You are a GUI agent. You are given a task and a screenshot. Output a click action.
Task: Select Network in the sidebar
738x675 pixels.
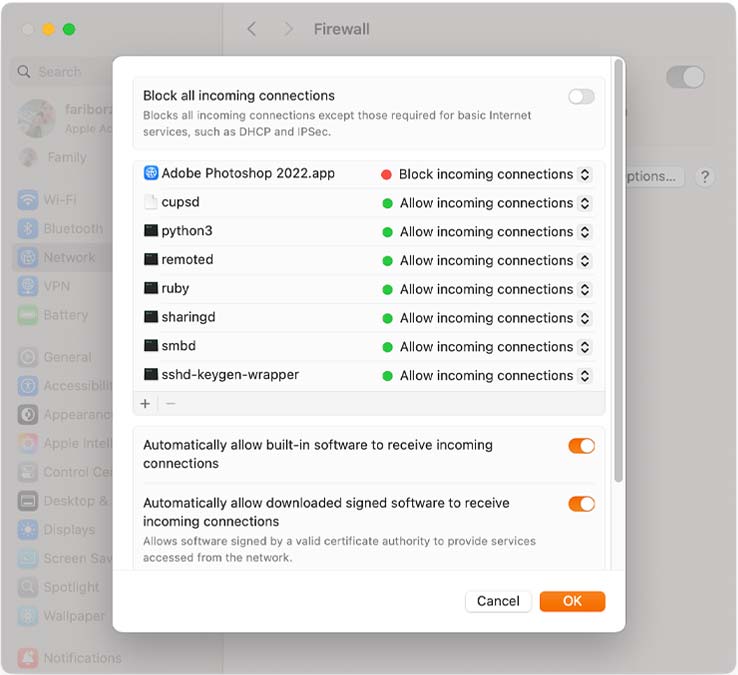click(68, 257)
